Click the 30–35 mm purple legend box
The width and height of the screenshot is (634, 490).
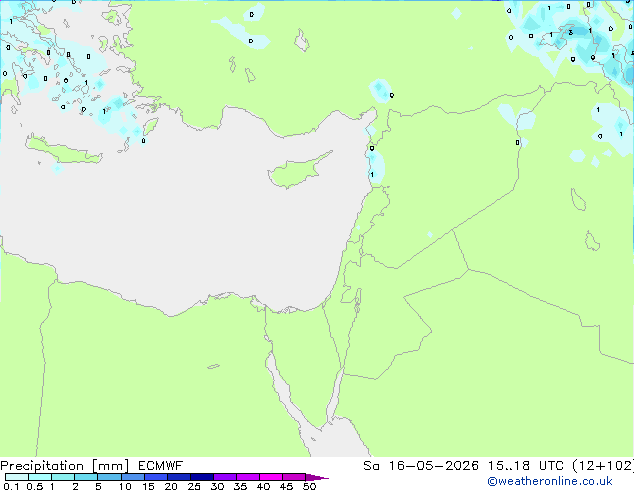(225, 477)
